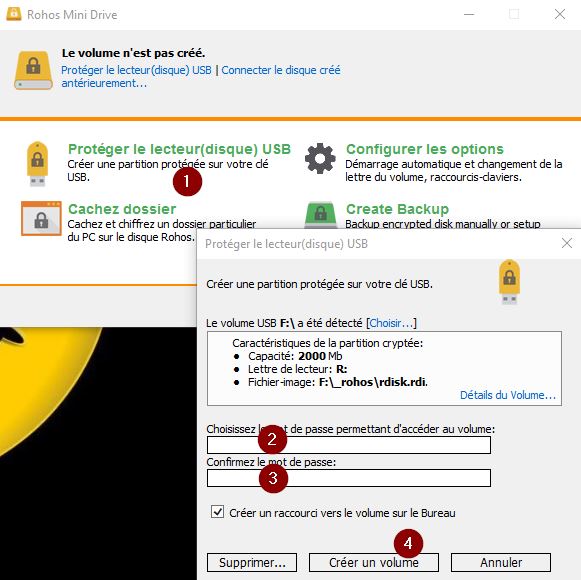
Task: Click the Annuler button
Action: point(501,563)
